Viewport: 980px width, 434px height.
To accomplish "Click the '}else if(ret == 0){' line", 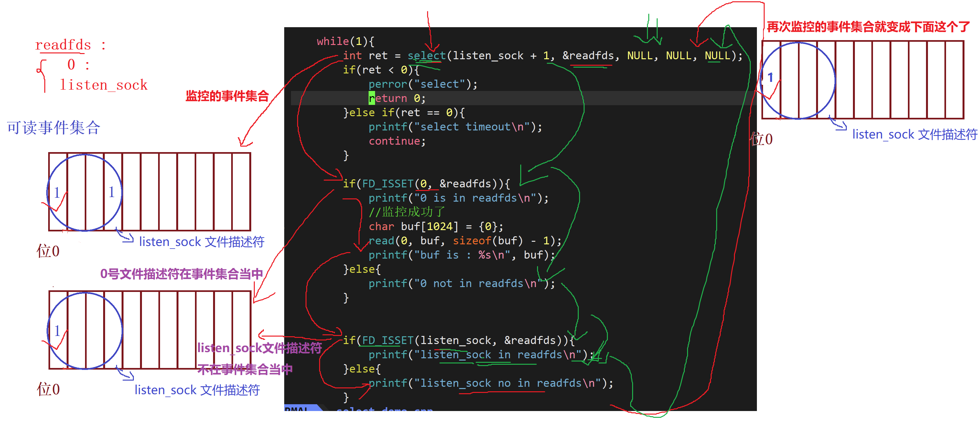I will (404, 112).
